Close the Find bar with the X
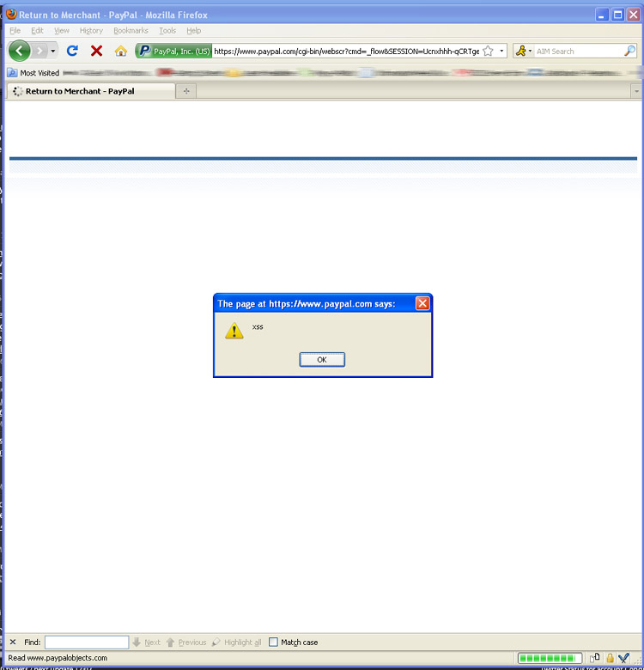644x670 pixels. pyautogui.click(x=13, y=642)
